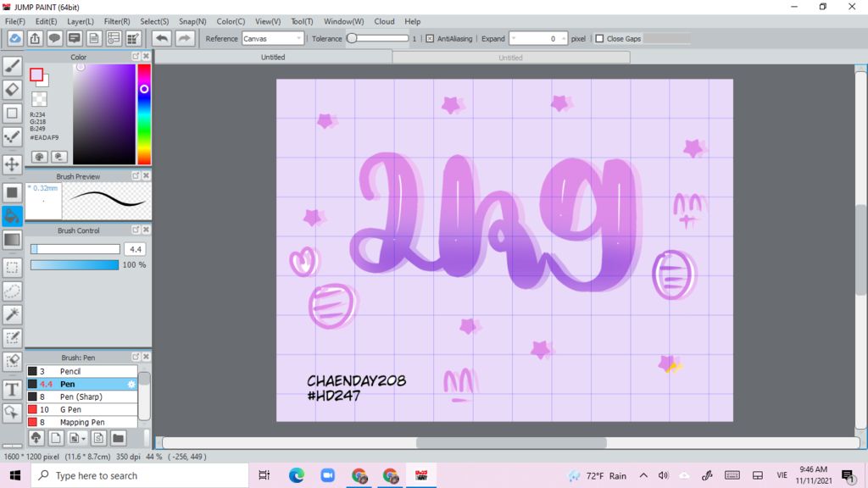The image size is (868, 488).
Task: Open the Select menu
Action: click(x=154, y=21)
